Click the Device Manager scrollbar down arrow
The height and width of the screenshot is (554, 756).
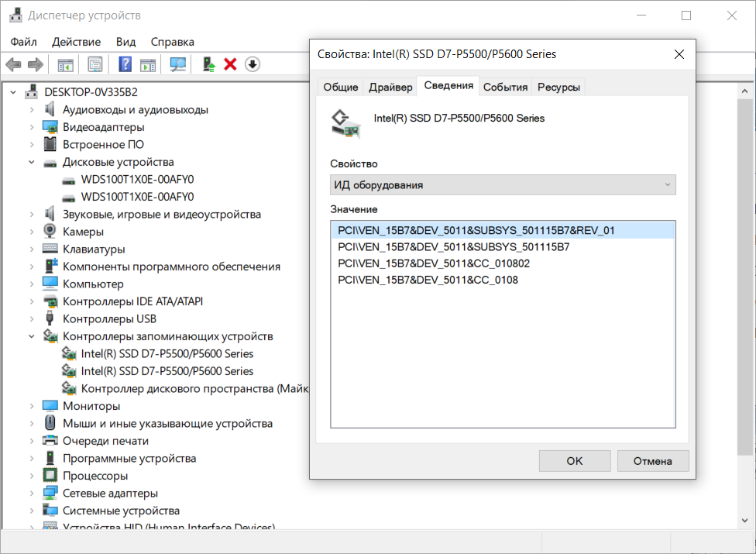(745, 520)
